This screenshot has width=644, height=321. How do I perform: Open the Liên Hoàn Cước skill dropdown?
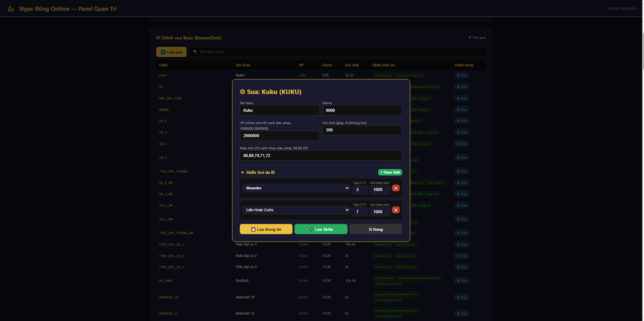(x=296, y=210)
